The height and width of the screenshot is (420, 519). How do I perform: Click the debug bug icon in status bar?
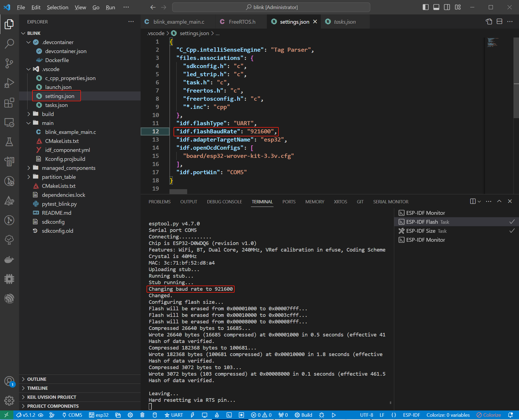click(322, 415)
